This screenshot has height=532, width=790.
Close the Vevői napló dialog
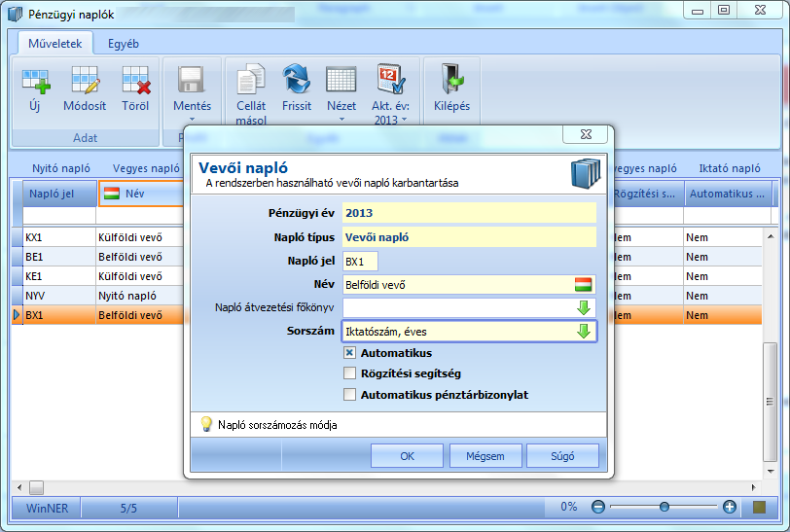point(586,134)
